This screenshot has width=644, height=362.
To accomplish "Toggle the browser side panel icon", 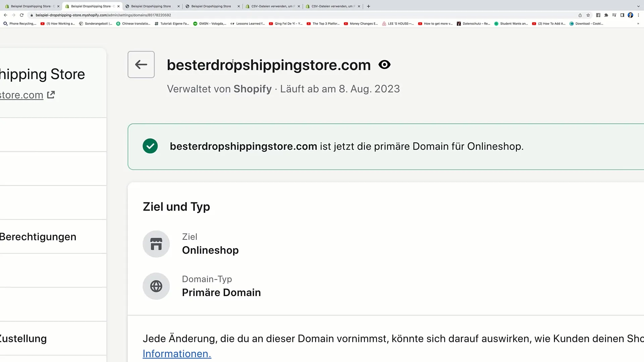I will click(x=622, y=15).
